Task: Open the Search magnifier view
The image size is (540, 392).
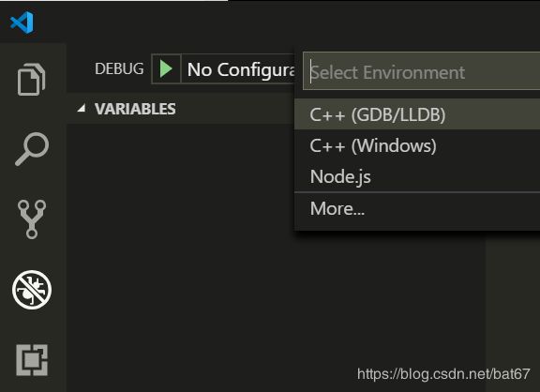Action: pyautogui.click(x=32, y=149)
